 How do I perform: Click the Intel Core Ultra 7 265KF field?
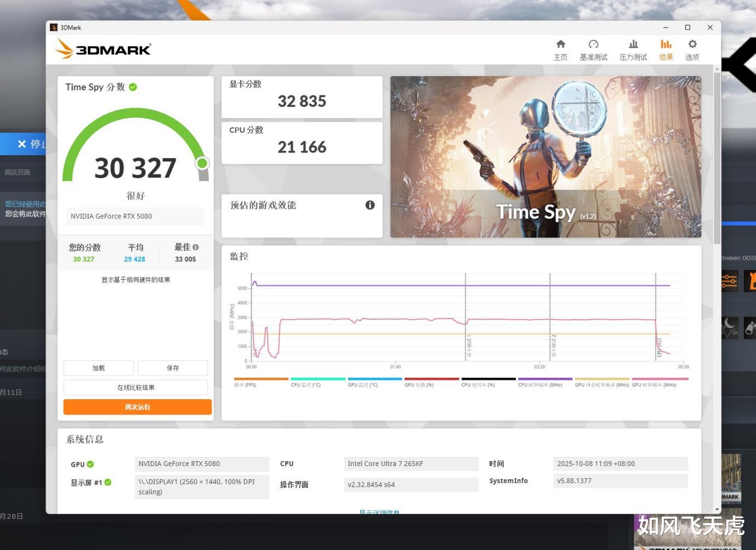click(x=411, y=464)
